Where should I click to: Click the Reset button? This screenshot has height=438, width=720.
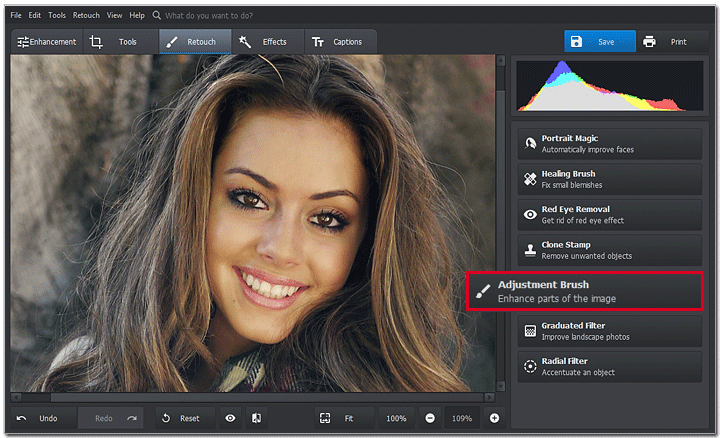pos(185,418)
